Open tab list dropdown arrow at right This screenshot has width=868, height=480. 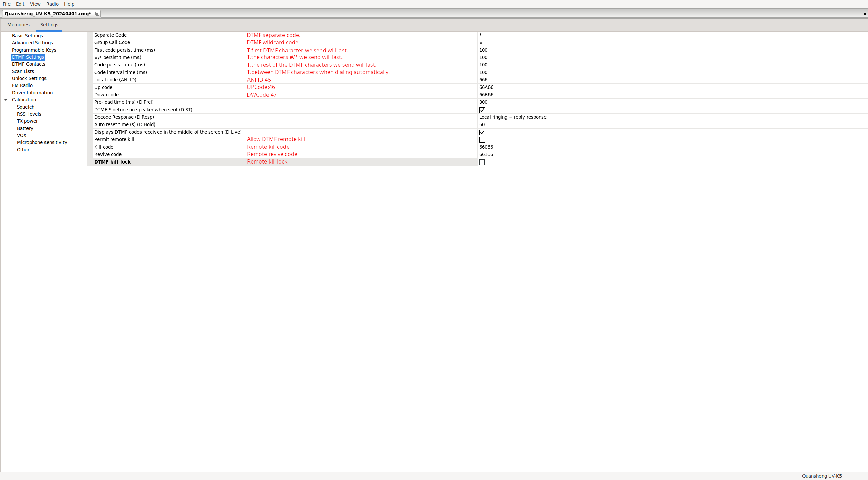click(x=865, y=14)
